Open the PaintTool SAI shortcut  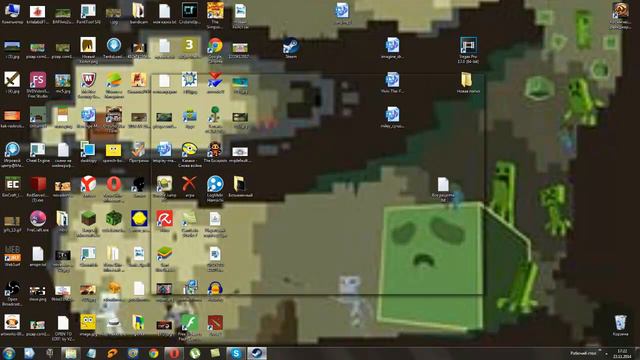(88, 11)
